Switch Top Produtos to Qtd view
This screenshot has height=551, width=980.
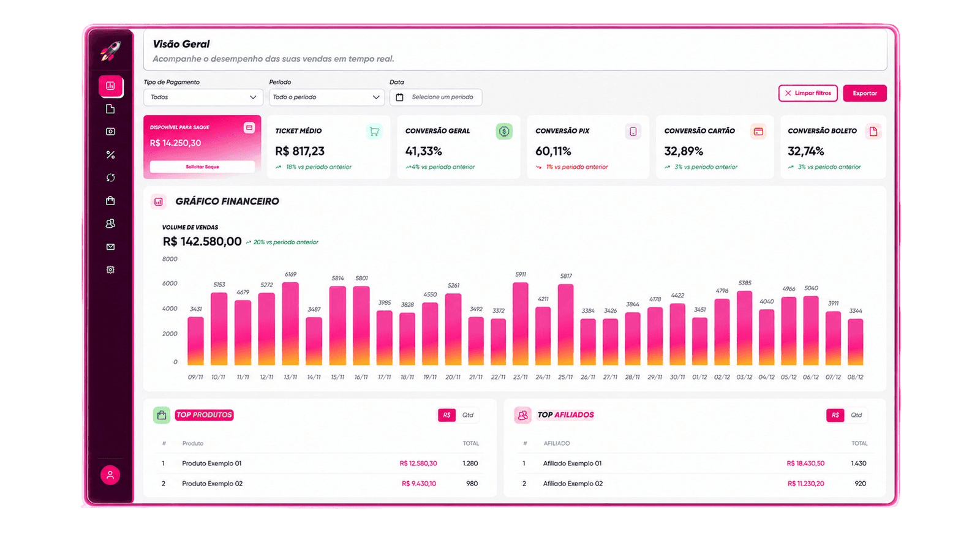(468, 415)
